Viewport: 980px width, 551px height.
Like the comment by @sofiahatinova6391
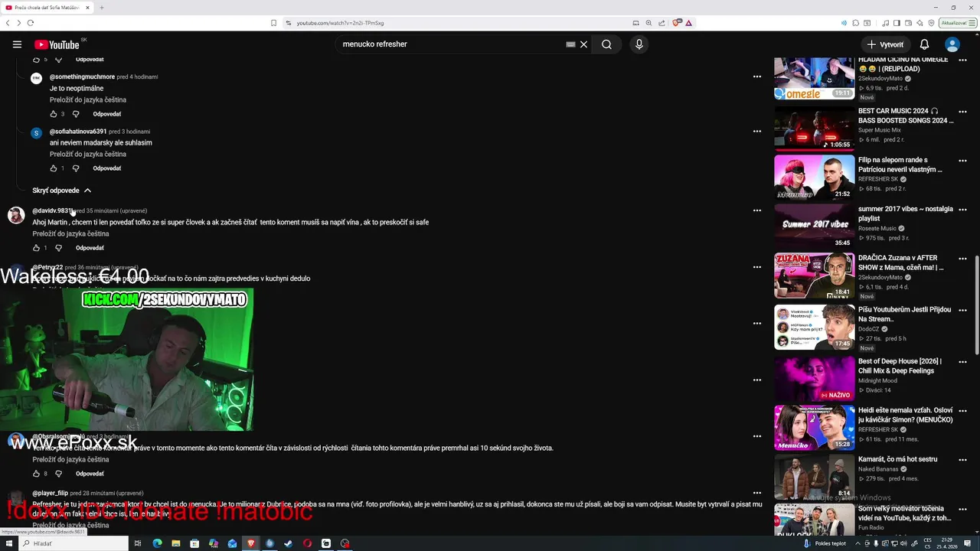click(x=54, y=168)
